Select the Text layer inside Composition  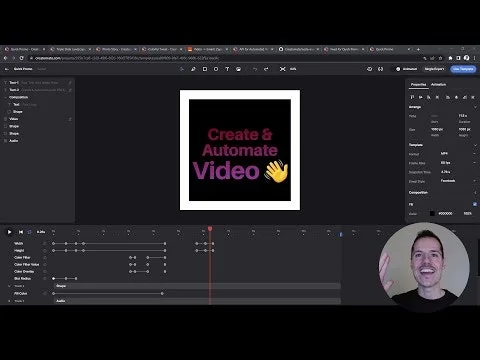pyautogui.click(x=37, y=105)
